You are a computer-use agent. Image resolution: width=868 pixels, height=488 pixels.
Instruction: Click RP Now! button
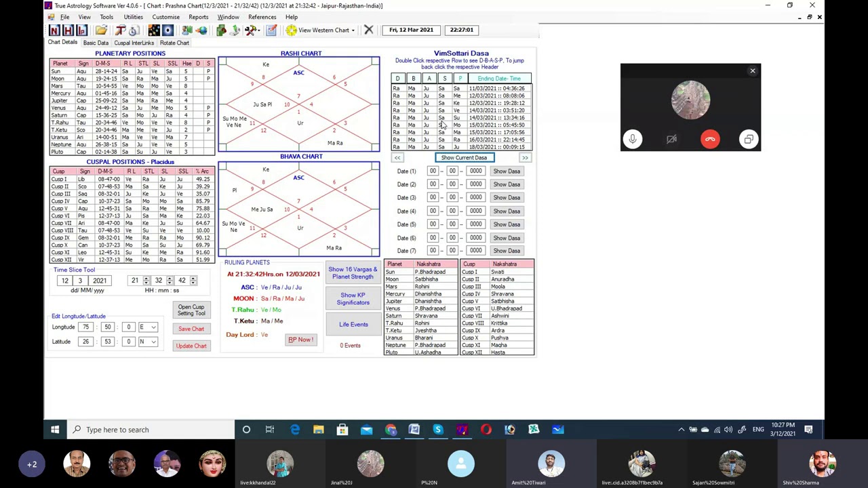coord(300,340)
